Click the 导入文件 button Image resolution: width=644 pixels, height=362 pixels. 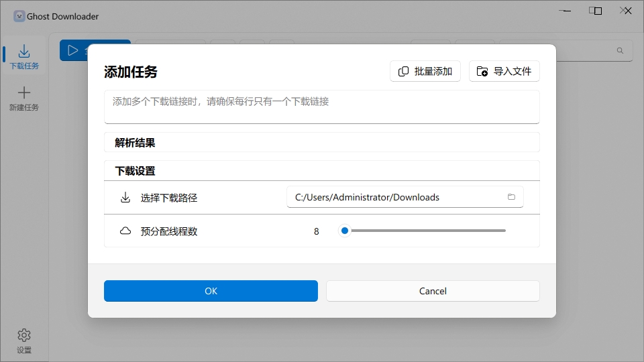click(x=504, y=71)
